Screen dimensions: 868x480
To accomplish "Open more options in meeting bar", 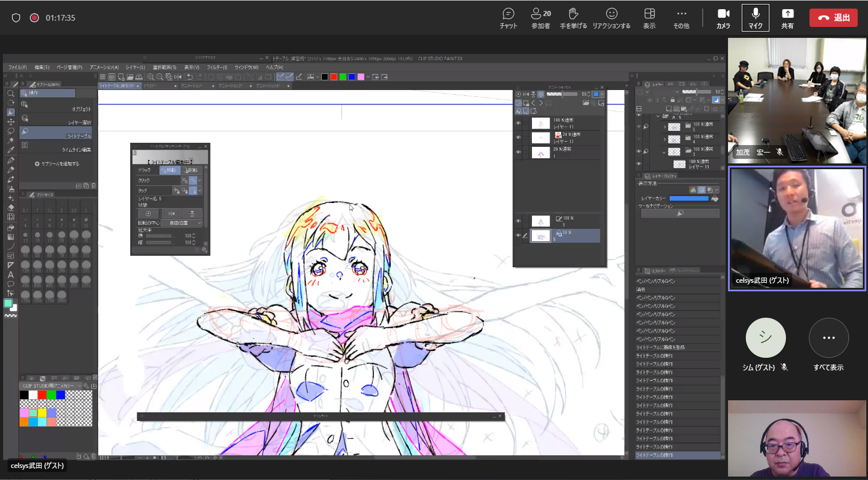I will (x=682, y=18).
